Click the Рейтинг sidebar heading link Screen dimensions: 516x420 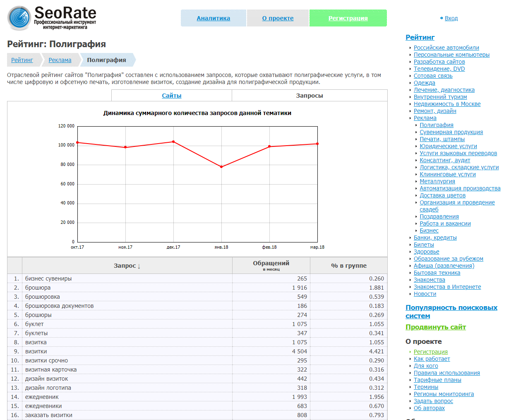(x=420, y=37)
